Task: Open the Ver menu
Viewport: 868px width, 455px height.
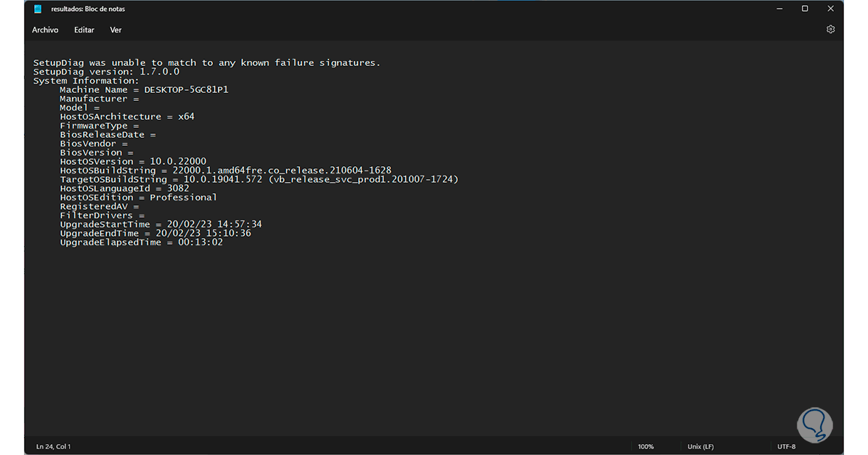Action: 115,30
